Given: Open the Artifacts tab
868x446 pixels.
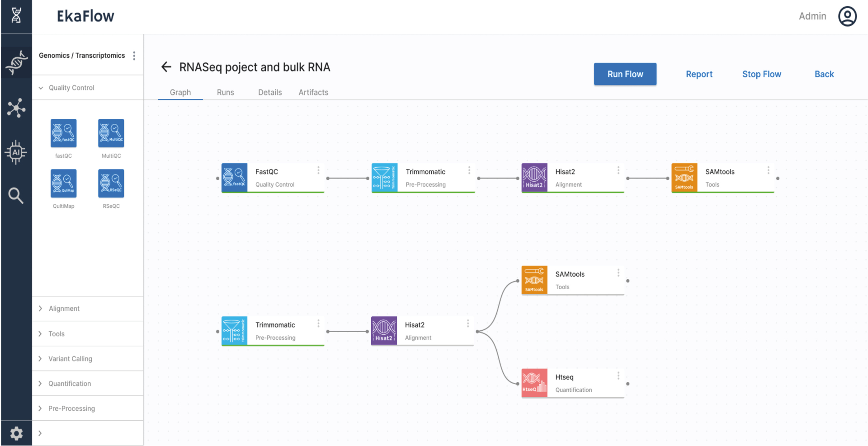Looking at the screenshot, I should pos(313,92).
